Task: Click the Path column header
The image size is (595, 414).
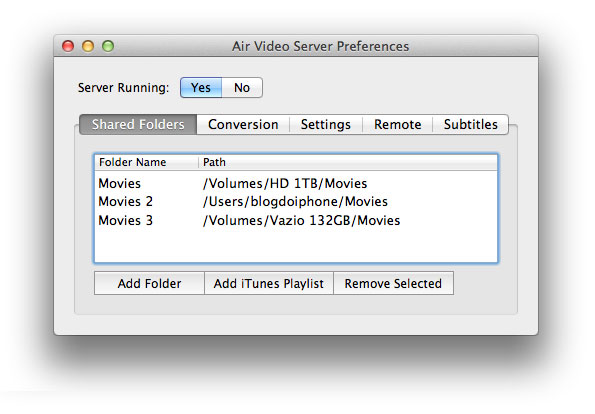Action: 348,162
